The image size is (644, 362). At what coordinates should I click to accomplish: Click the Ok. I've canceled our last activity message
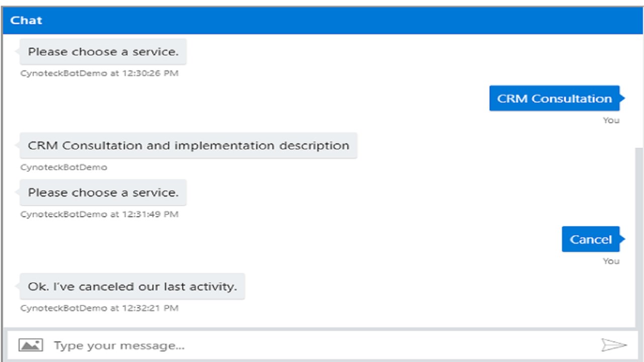coord(132,287)
